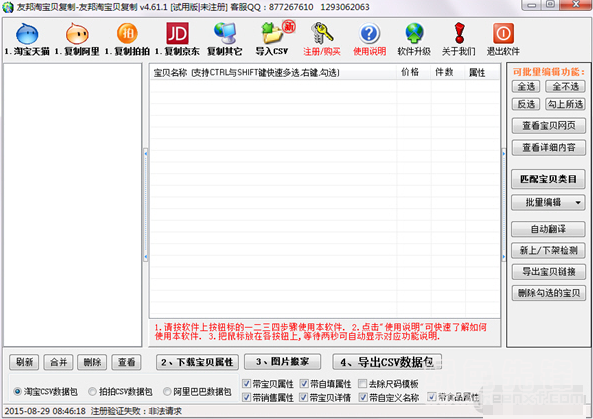Sort by 价格 column header
The height and width of the screenshot is (419, 593).
tap(414, 73)
